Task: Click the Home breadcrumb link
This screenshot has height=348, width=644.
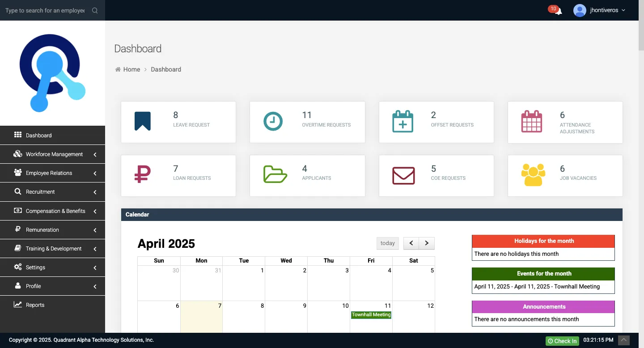Action: pyautogui.click(x=131, y=69)
